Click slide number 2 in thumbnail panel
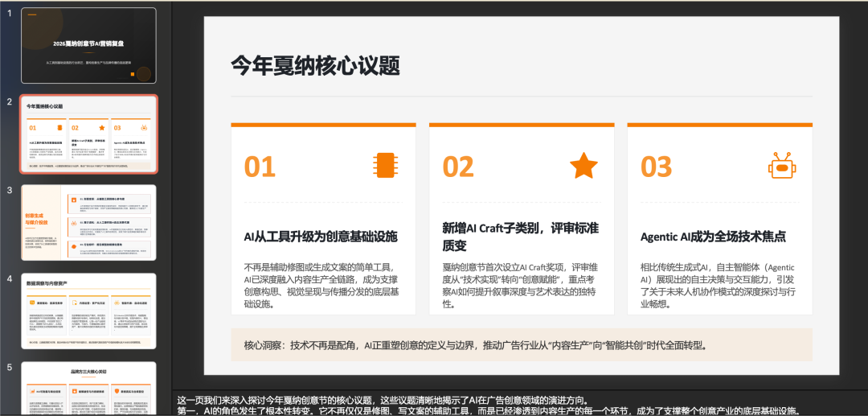This screenshot has height=416, width=868. coord(9,101)
